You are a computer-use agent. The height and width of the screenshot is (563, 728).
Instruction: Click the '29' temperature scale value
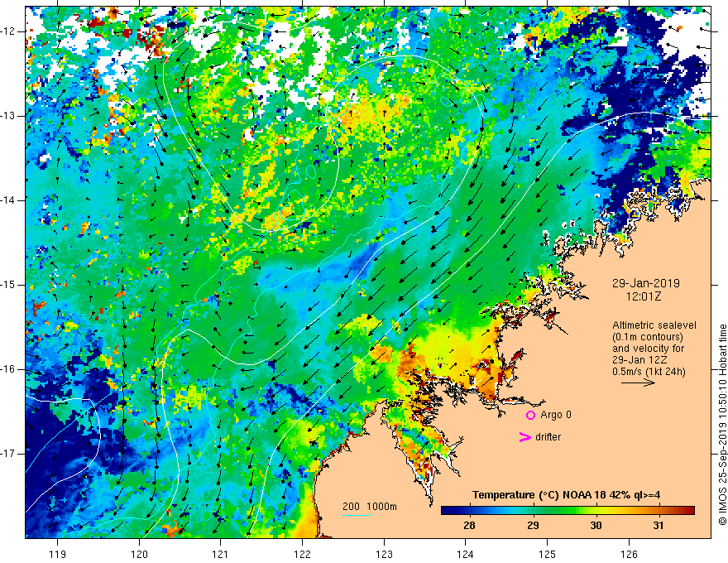(x=533, y=526)
